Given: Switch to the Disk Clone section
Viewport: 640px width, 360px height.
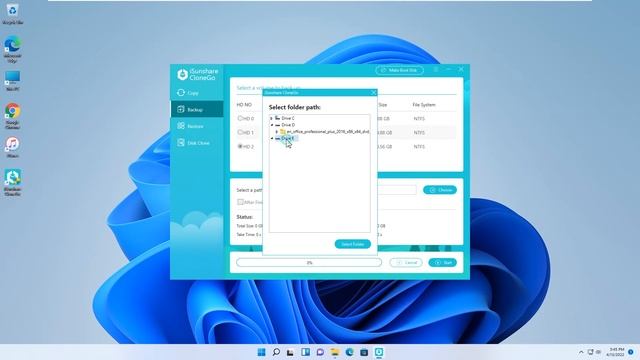Looking at the screenshot, I should (197, 143).
